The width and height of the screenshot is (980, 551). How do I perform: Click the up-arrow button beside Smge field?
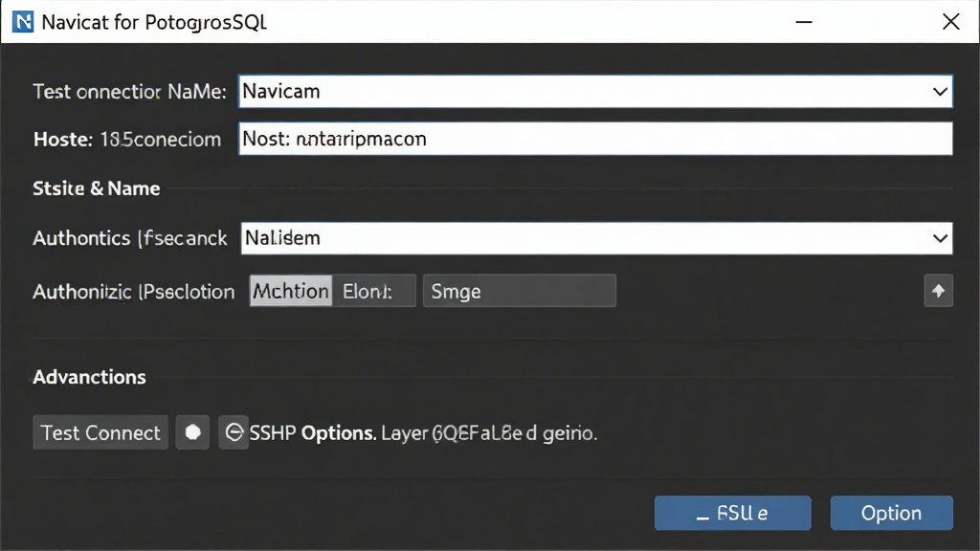[938, 291]
